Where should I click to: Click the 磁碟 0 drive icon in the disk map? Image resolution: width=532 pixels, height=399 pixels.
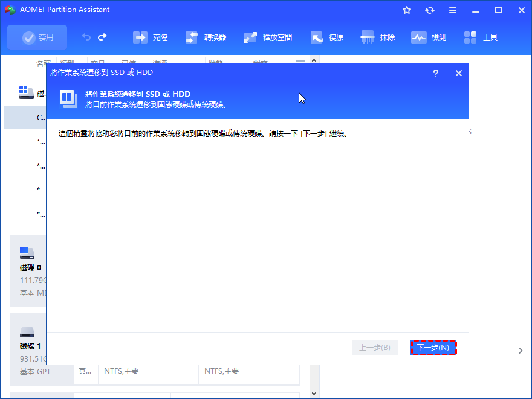pyautogui.click(x=27, y=253)
